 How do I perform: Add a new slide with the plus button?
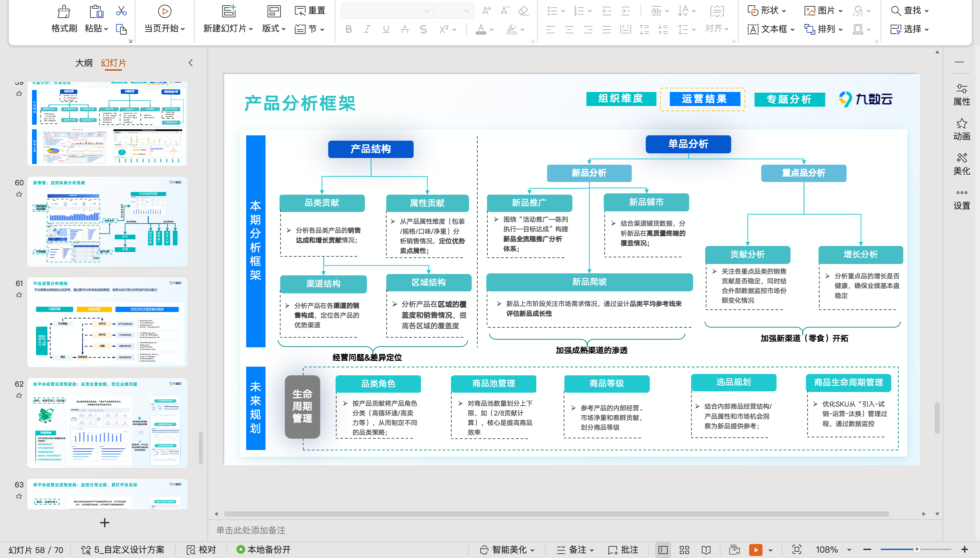(104, 523)
